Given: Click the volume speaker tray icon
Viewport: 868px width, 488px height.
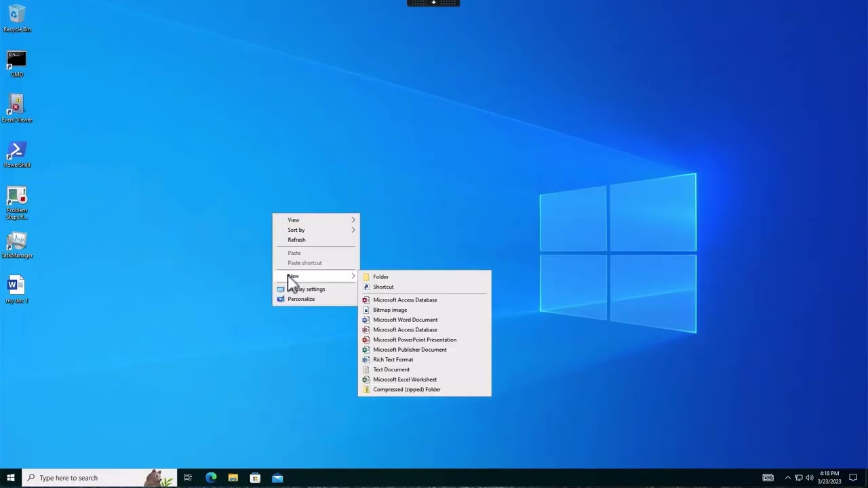Looking at the screenshot, I should pyautogui.click(x=810, y=478).
